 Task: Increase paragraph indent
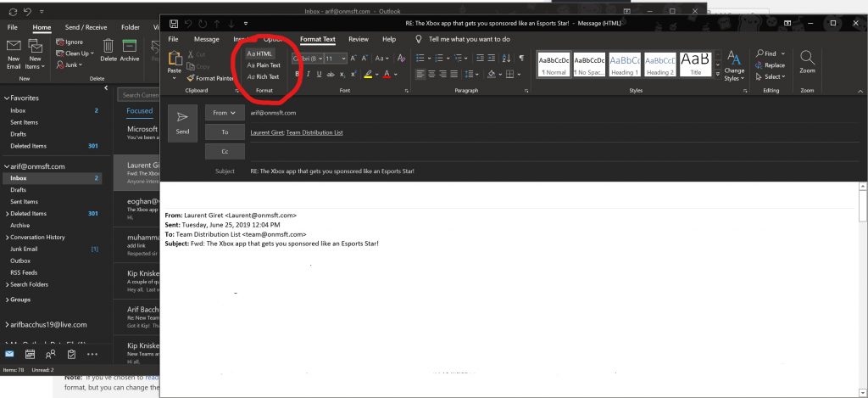click(491, 59)
